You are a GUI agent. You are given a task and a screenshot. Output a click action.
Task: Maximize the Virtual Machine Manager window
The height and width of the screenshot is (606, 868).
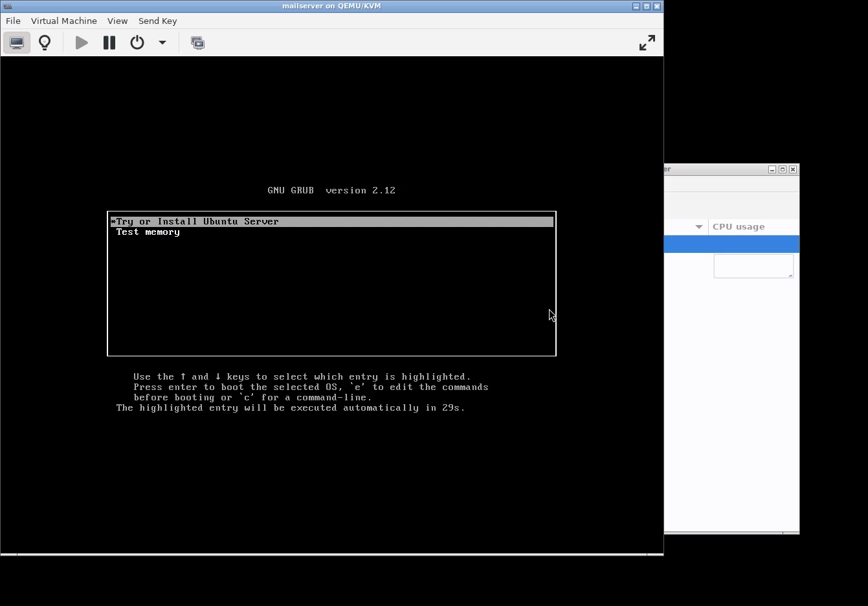783,169
